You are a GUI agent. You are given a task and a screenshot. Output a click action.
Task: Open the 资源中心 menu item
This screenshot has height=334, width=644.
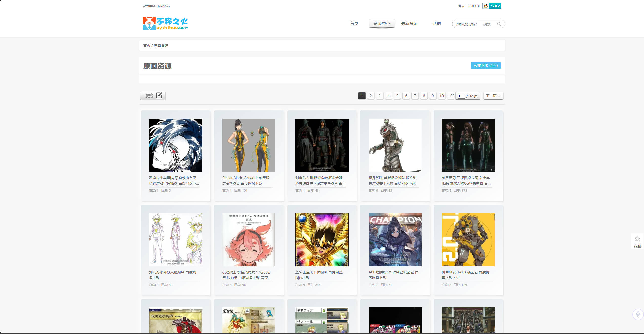[381, 24]
